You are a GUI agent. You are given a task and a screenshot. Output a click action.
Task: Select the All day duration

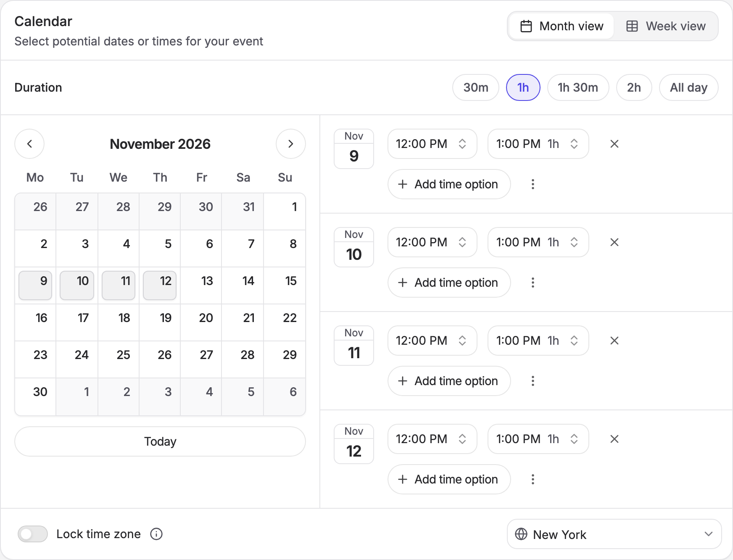pos(688,87)
